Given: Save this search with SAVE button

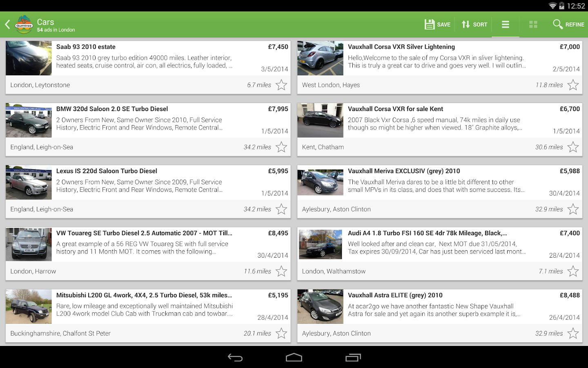Looking at the screenshot, I should [437, 25].
